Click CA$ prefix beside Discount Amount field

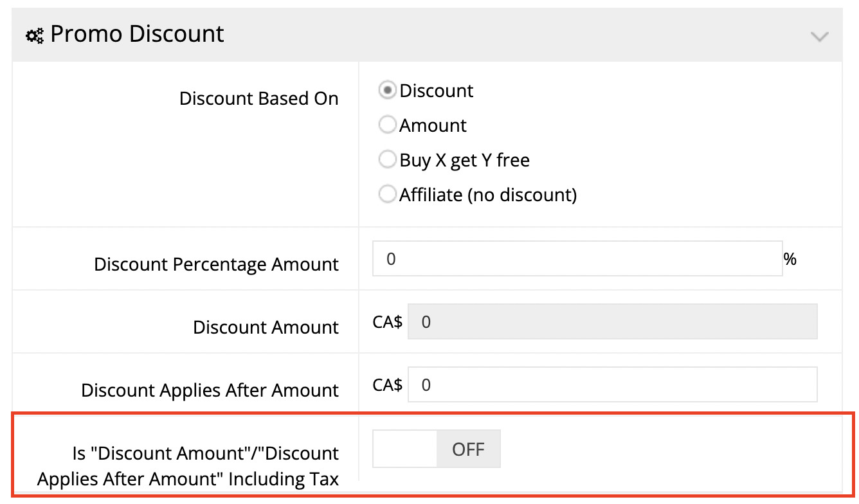click(388, 322)
